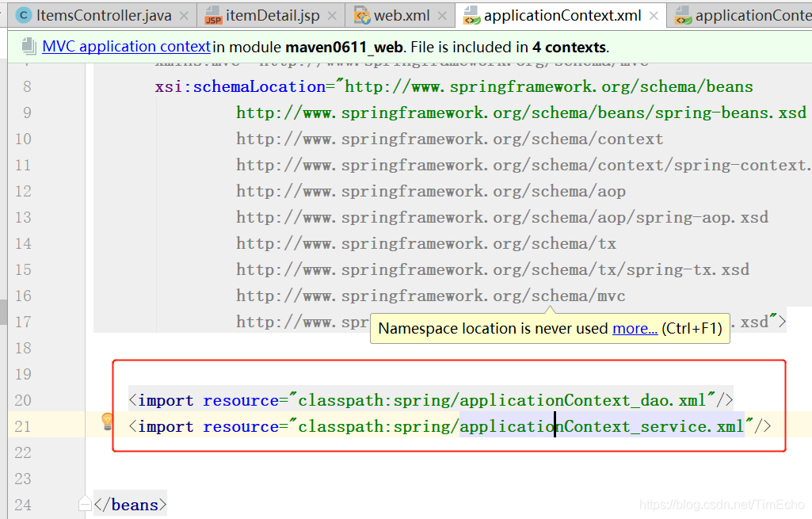Select the applicationContext.xml tab
Viewport: 812px width, 519px height.
click(x=562, y=16)
